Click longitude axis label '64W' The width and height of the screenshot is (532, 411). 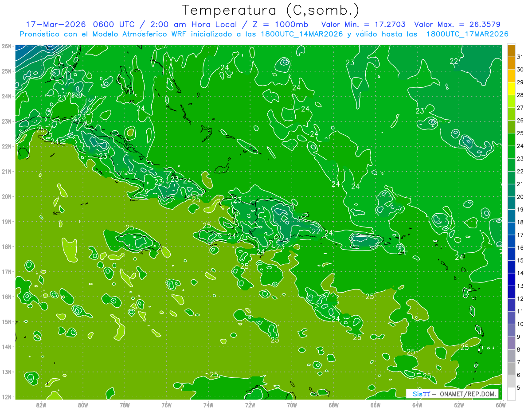pyautogui.click(x=417, y=405)
